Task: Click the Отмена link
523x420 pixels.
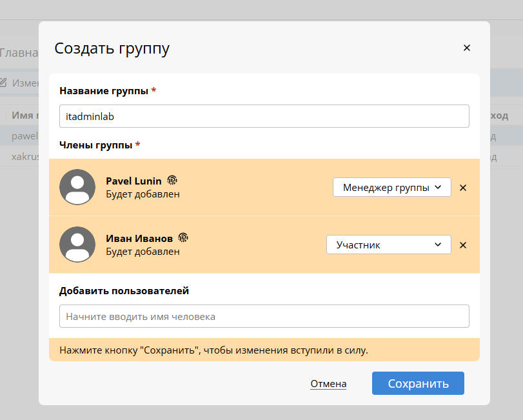Action: pos(328,384)
